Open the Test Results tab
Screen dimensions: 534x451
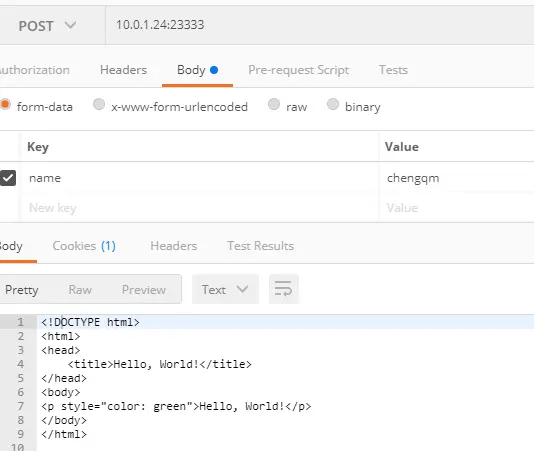coord(261,246)
